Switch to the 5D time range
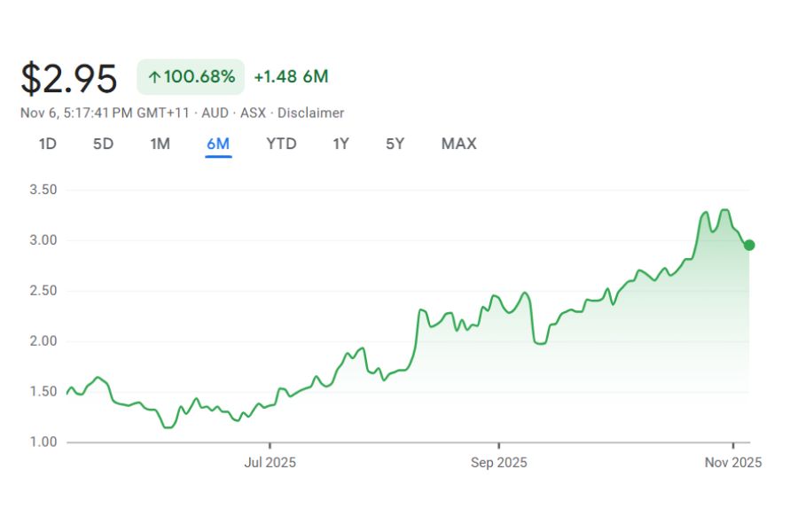798x532 pixels. [104, 144]
